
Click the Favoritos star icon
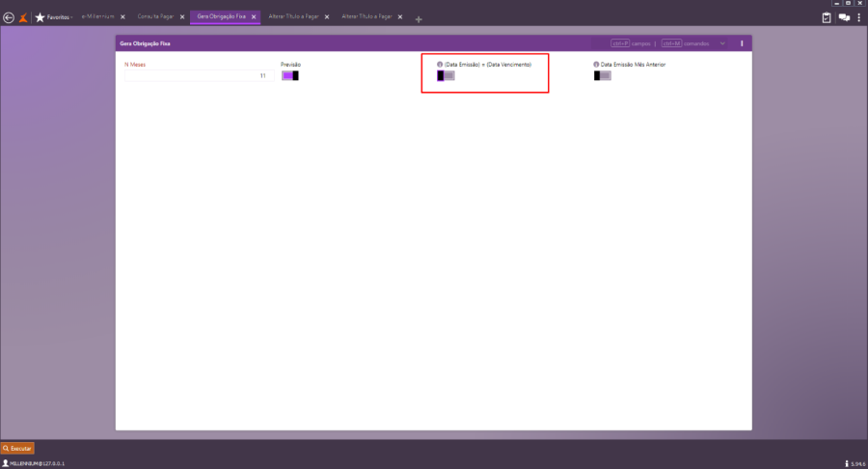coord(40,17)
